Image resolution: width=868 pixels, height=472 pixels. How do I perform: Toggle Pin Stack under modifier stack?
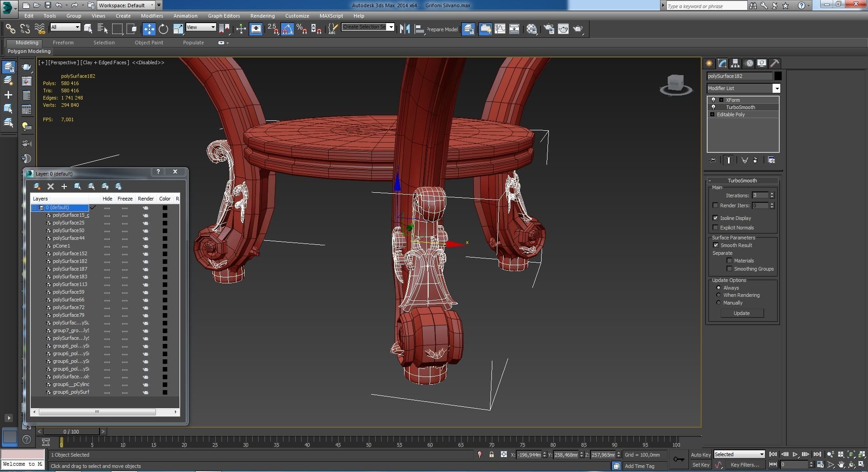(713, 160)
